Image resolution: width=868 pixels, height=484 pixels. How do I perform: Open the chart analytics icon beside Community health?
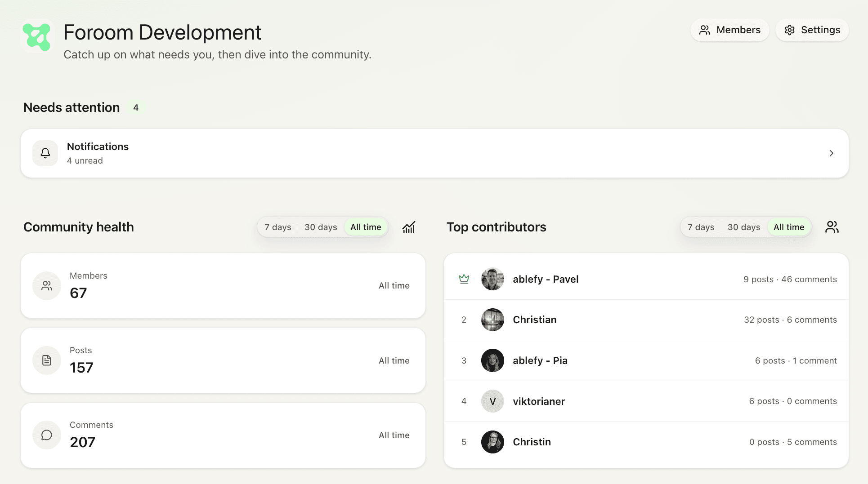tap(409, 227)
